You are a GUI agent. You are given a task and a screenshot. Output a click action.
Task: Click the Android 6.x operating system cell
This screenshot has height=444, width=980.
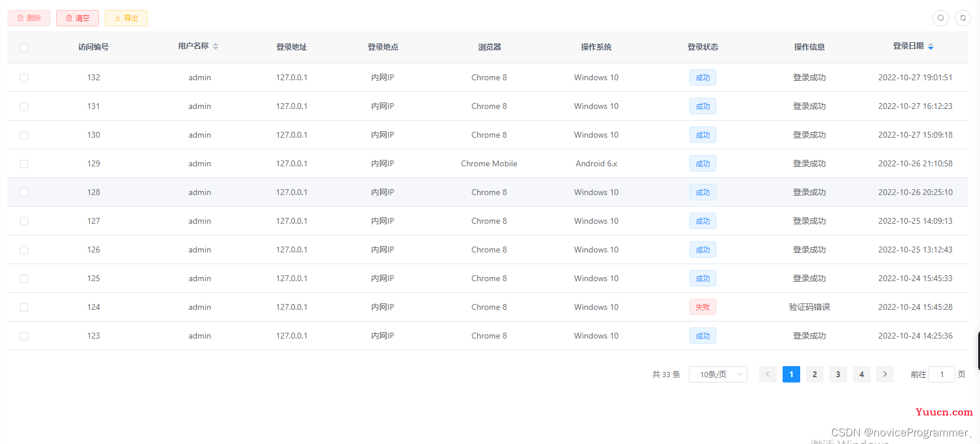[596, 163]
